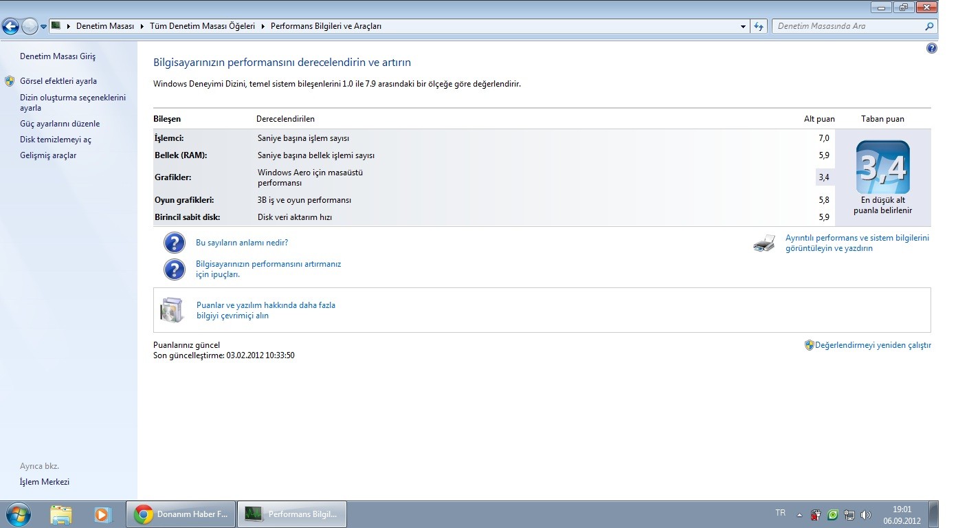Switch to Performans Bilgileri taskbar window
This screenshot has width=980, height=528.
pos(291,514)
